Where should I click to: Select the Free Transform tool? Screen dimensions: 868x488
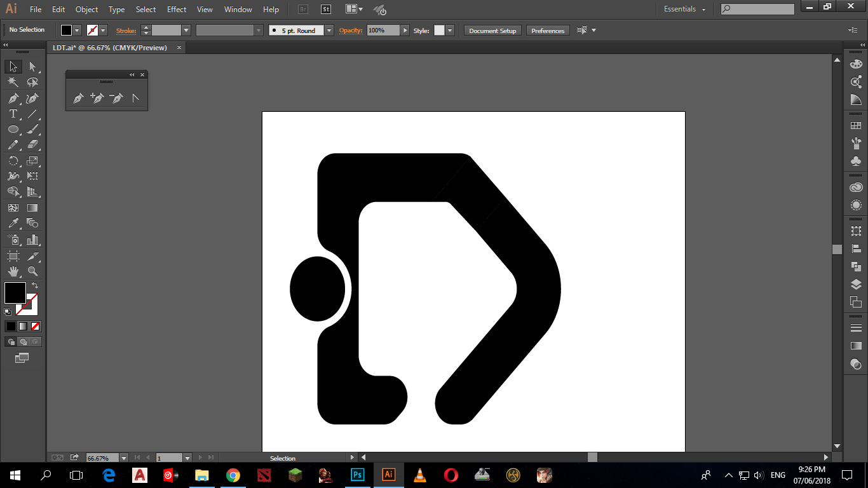33,176
